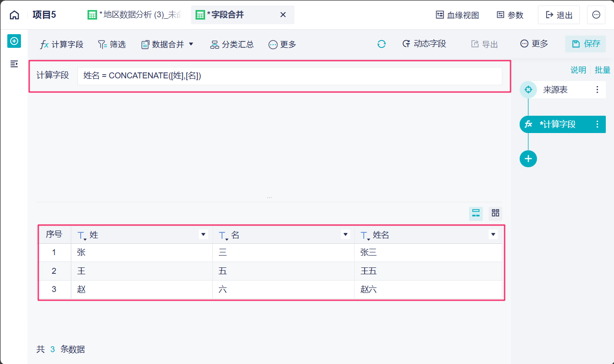Viewport: 614px width, 364px height.
Task: Go to the home icon
Action: [15, 15]
